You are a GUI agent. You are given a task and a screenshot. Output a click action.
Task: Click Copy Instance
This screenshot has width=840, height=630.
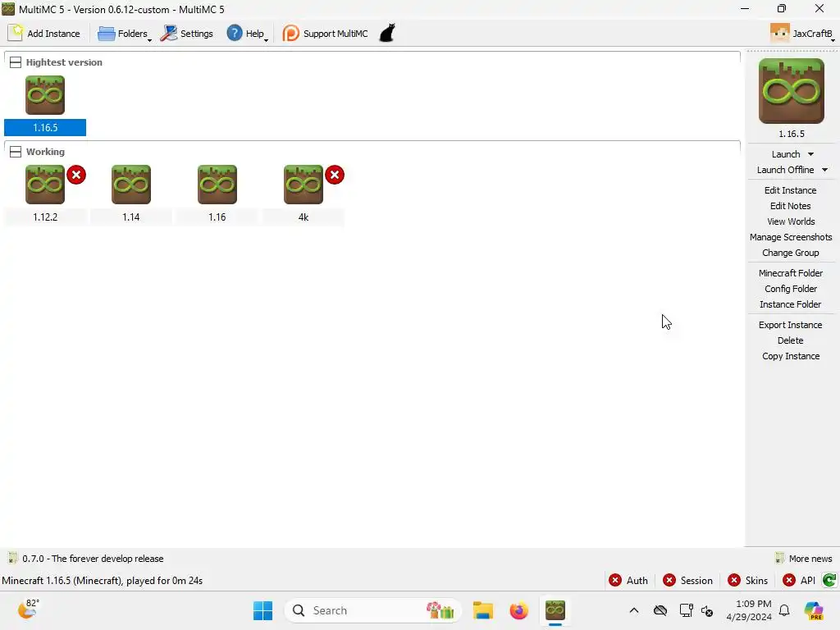(x=791, y=356)
